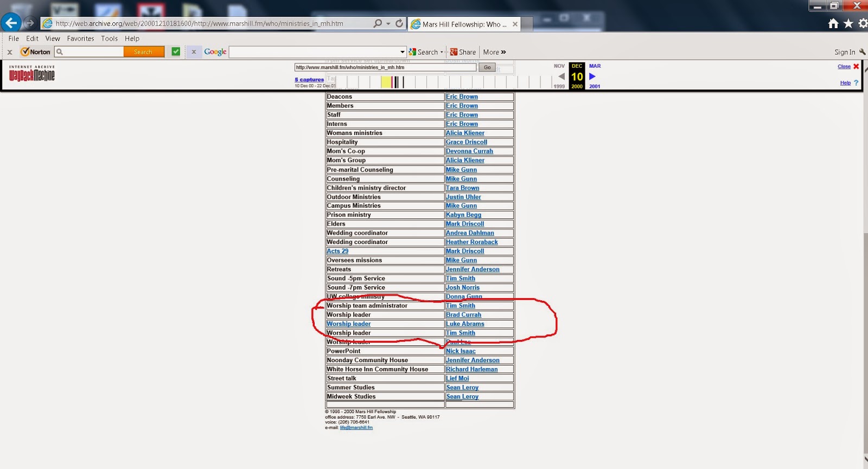Click the Norton logo button
The height and width of the screenshot is (469, 868).
tap(36, 52)
